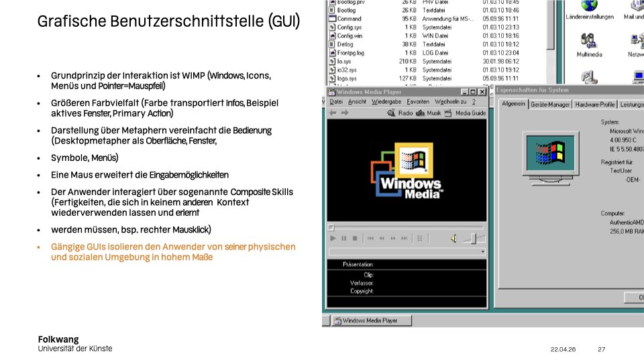The width and height of the screenshot is (644, 362).
Task: Click the fast-forward icon in Media Player
Action: (x=393, y=239)
